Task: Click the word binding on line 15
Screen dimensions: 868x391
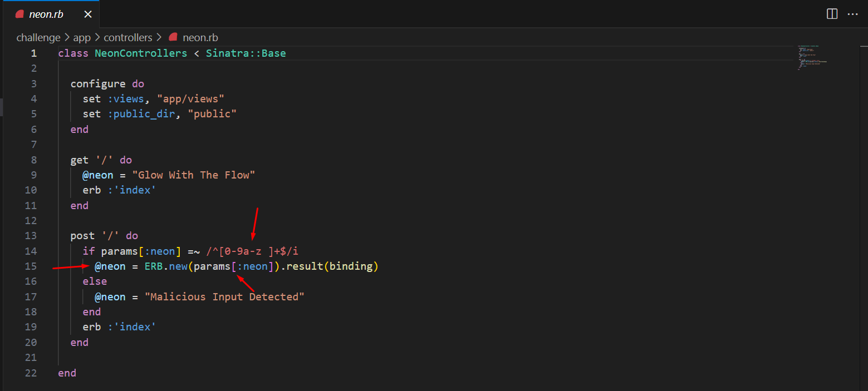Action: tap(351, 266)
